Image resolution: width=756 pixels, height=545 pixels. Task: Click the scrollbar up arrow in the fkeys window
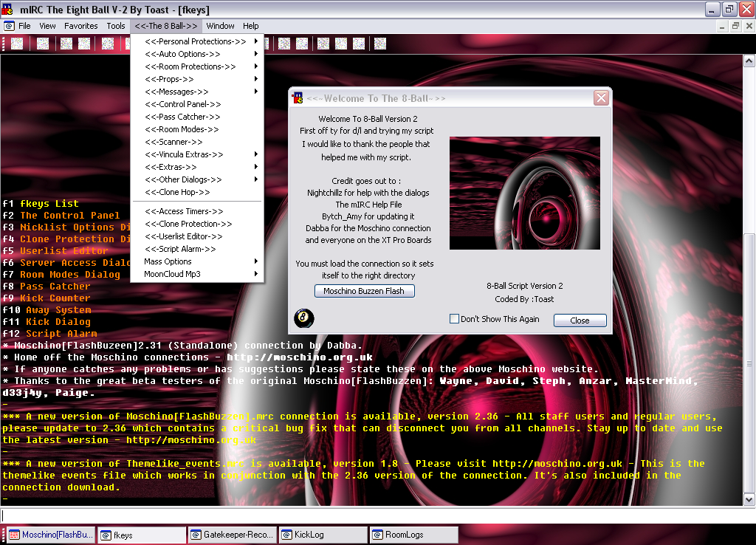pyautogui.click(x=749, y=61)
